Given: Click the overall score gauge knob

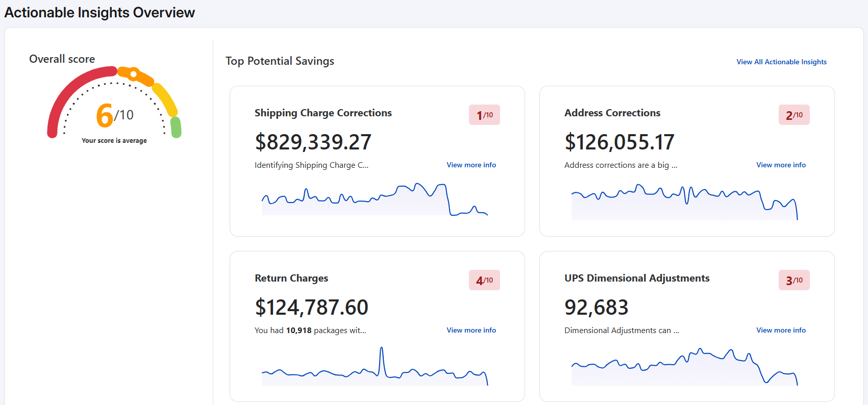Looking at the screenshot, I should (x=134, y=74).
